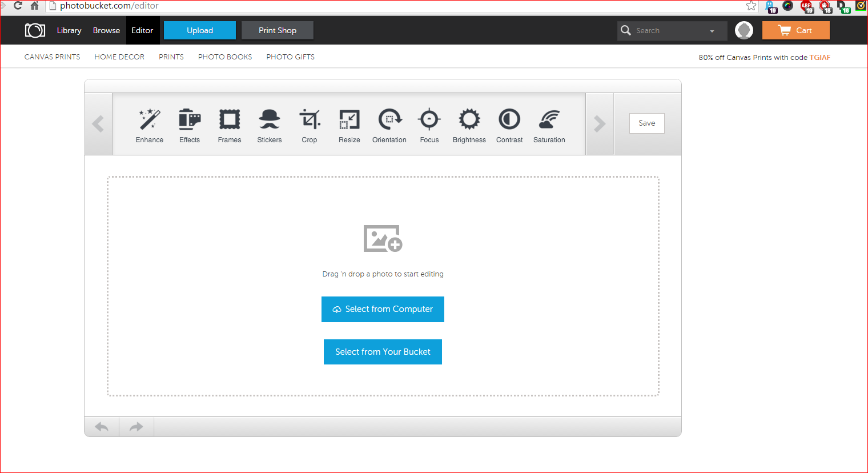Open the Ghostery extension icon
Image resolution: width=868 pixels, height=473 pixels.
coord(770,6)
